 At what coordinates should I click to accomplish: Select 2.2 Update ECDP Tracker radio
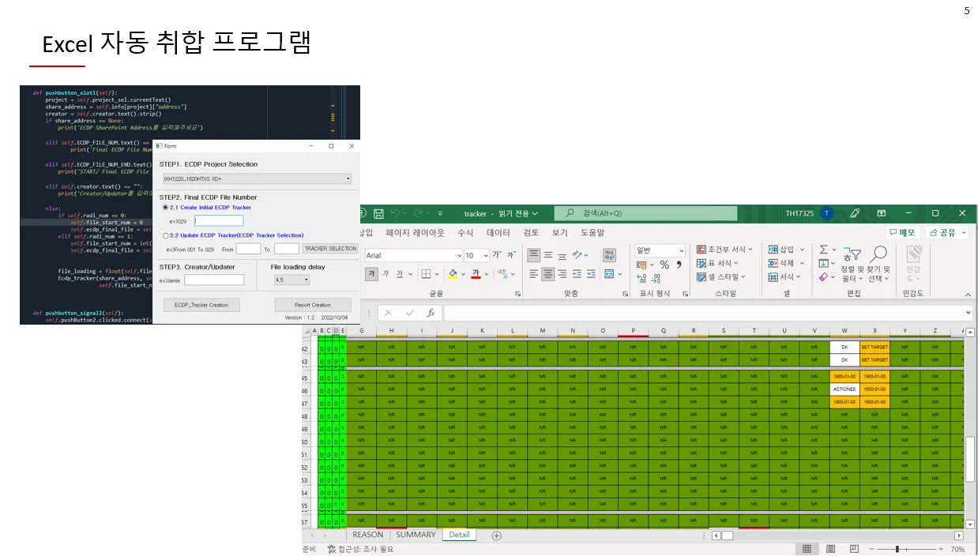tap(164, 235)
